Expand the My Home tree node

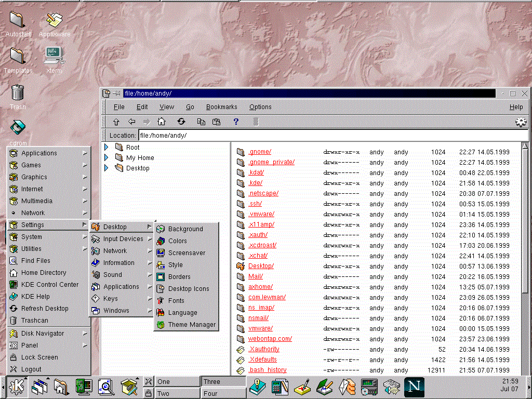click(107, 158)
